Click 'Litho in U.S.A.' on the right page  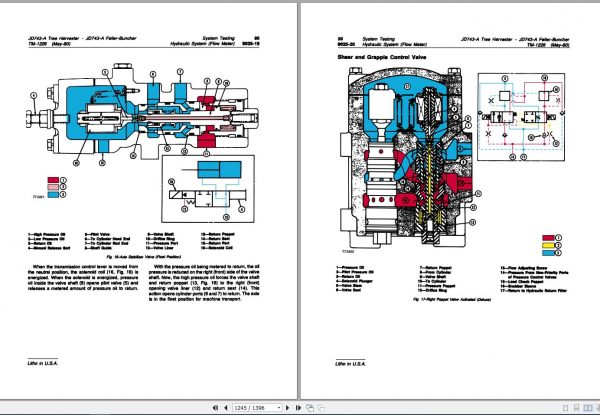coord(350,363)
